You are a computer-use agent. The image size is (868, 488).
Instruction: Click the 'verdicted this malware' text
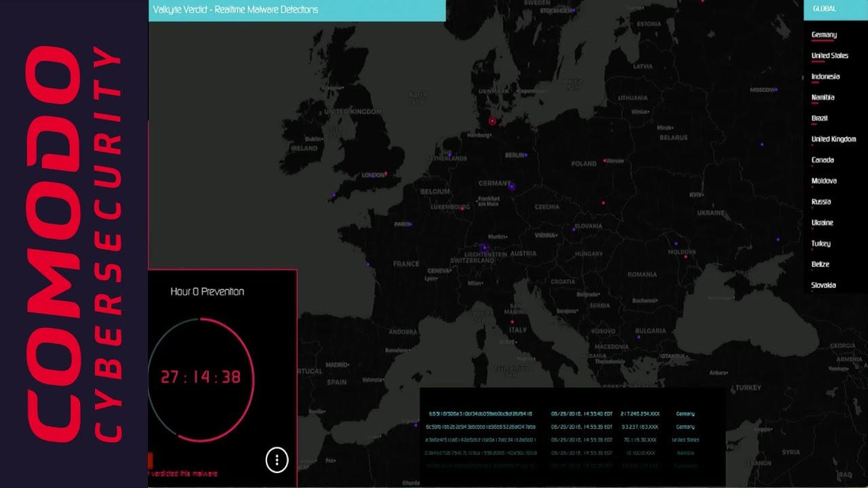183,473
